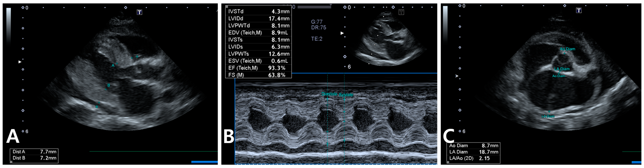644x168 pixels.
Task: Click the grey handle on the Dist A/B box
Action: click(x=11, y=162)
